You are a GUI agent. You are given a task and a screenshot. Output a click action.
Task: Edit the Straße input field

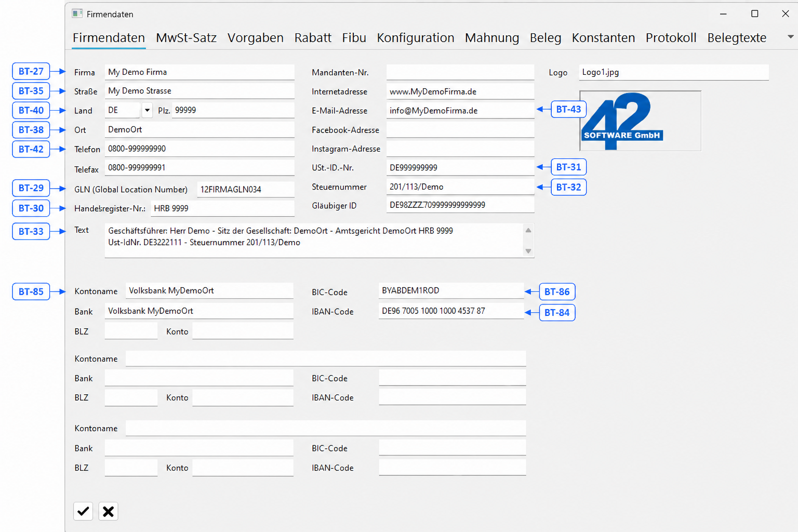(199, 91)
